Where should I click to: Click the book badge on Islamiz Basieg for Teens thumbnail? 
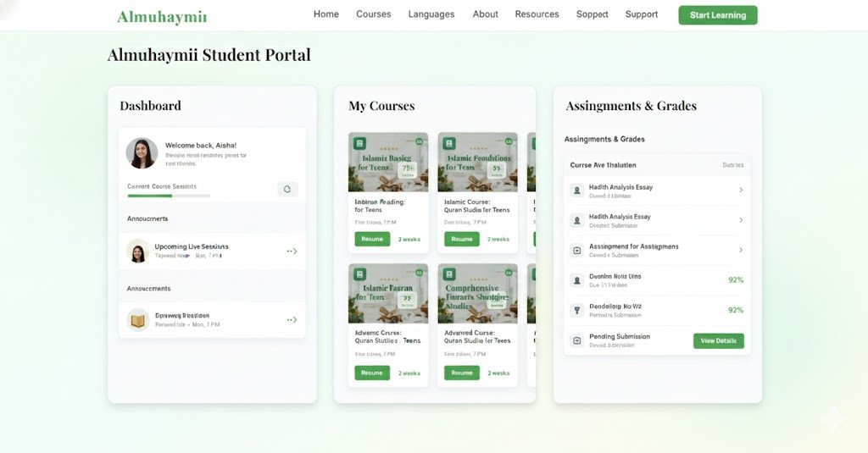tap(359, 143)
